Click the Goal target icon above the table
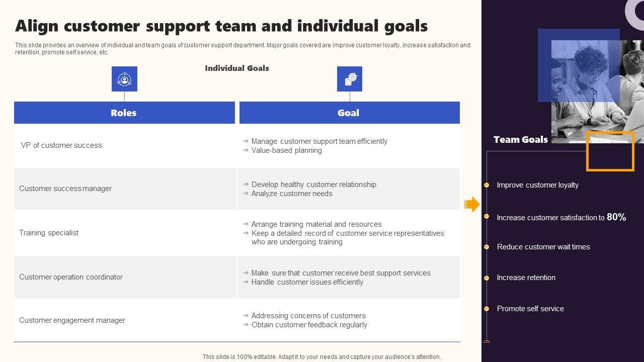644x362 pixels. [350, 79]
